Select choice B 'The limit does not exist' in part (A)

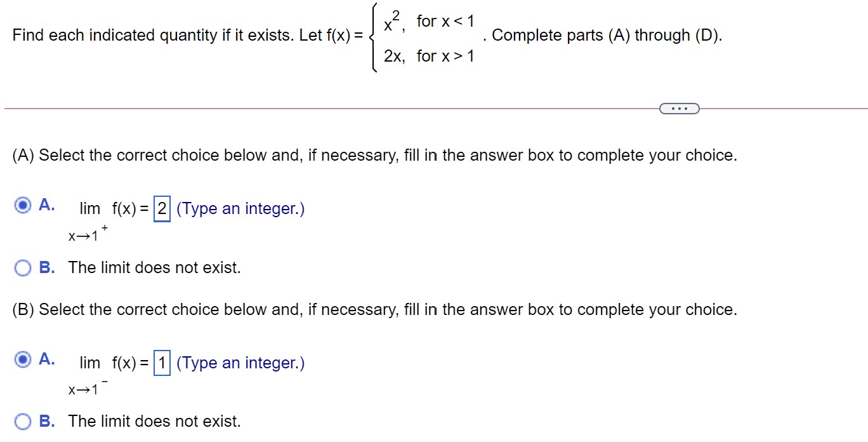(23, 267)
